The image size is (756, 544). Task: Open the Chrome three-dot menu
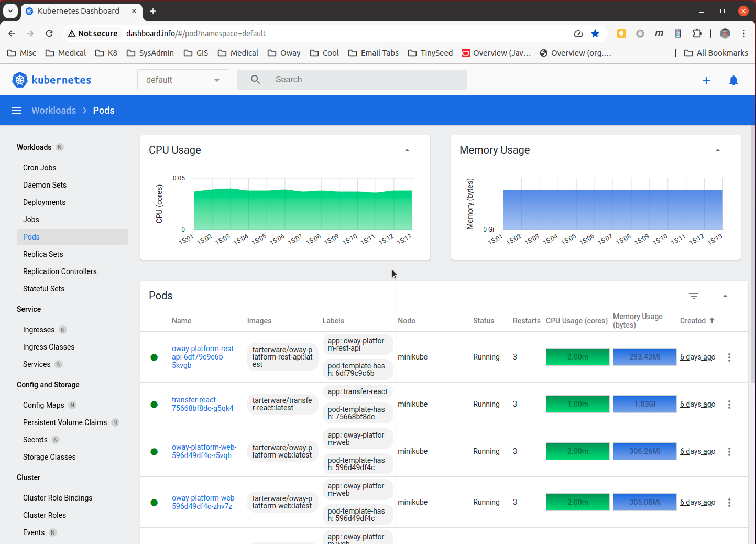tap(744, 34)
